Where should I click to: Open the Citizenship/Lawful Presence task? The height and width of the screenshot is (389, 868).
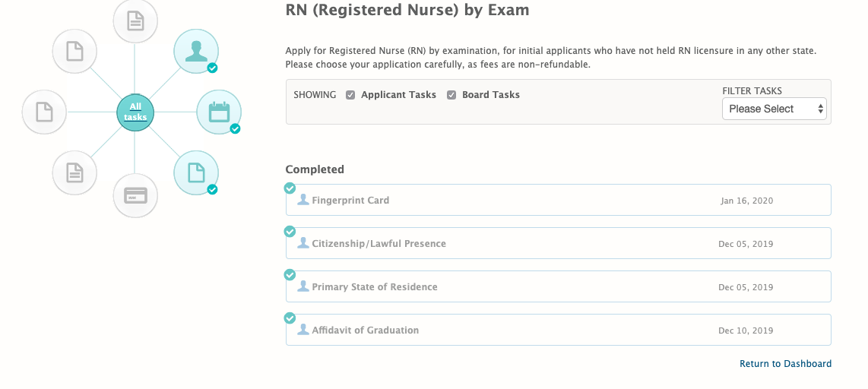[x=379, y=244]
